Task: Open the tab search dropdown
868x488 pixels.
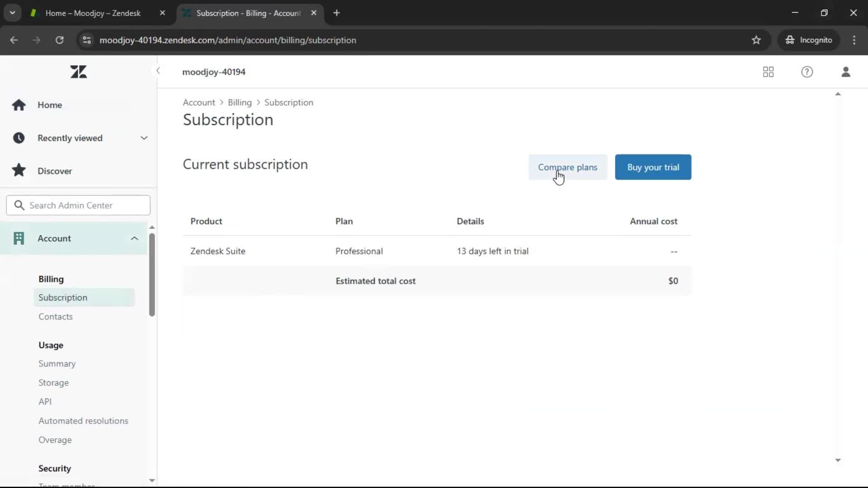Action: click(12, 13)
